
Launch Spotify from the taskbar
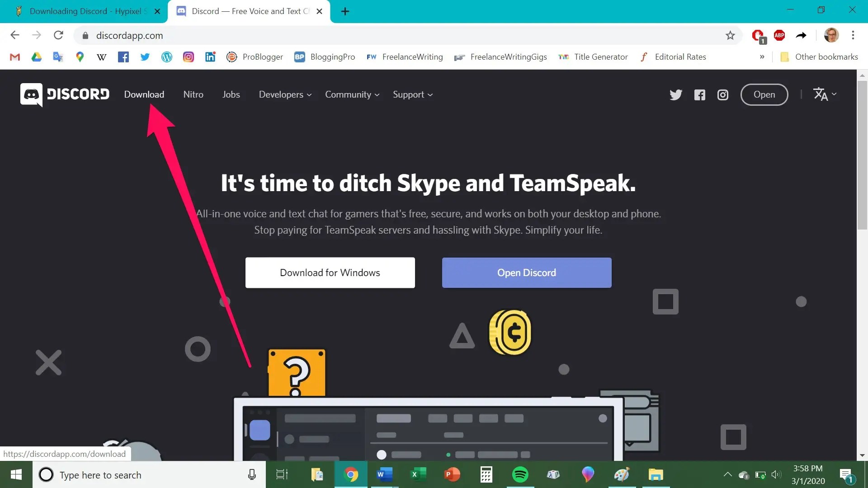coord(520,474)
